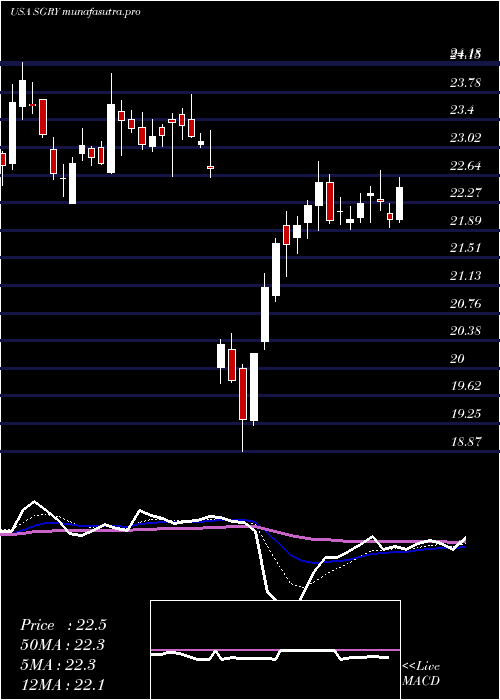Click the 22.64 price axis label
This screenshot has width=500, height=700.
pyautogui.click(x=466, y=166)
